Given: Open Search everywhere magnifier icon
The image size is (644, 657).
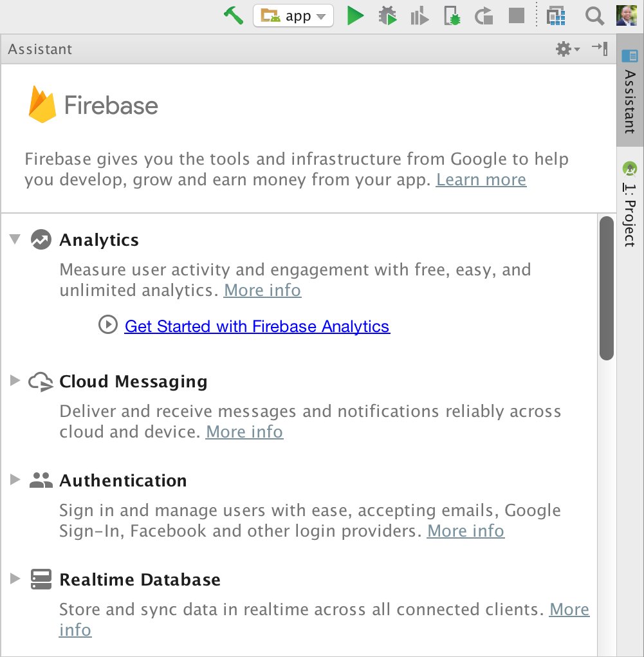Looking at the screenshot, I should point(593,15).
